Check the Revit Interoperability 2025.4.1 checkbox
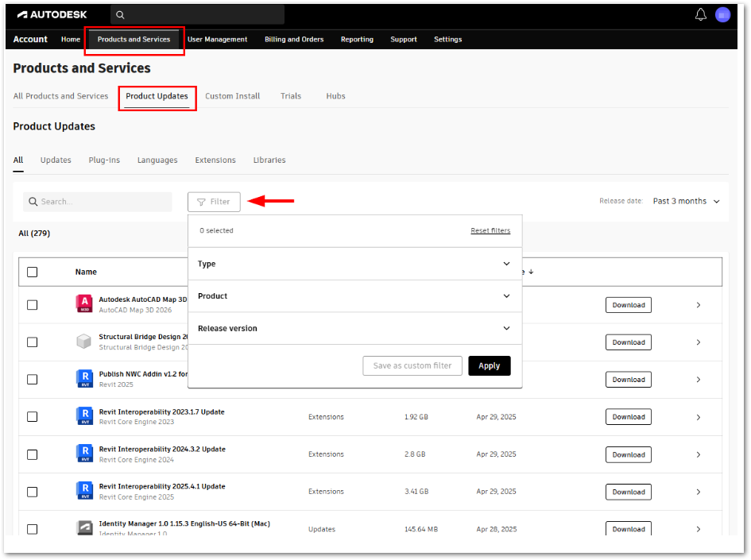This screenshot has height=560, width=751. point(32,492)
